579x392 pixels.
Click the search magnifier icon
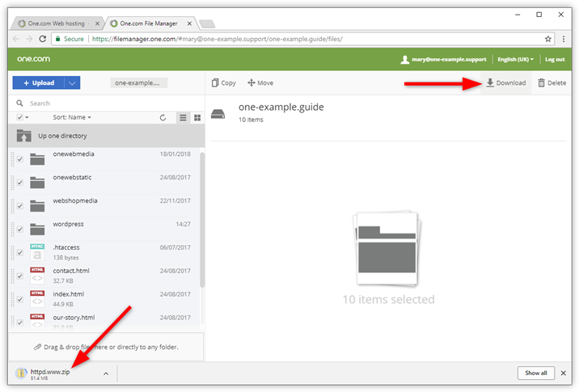coord(19,103)
